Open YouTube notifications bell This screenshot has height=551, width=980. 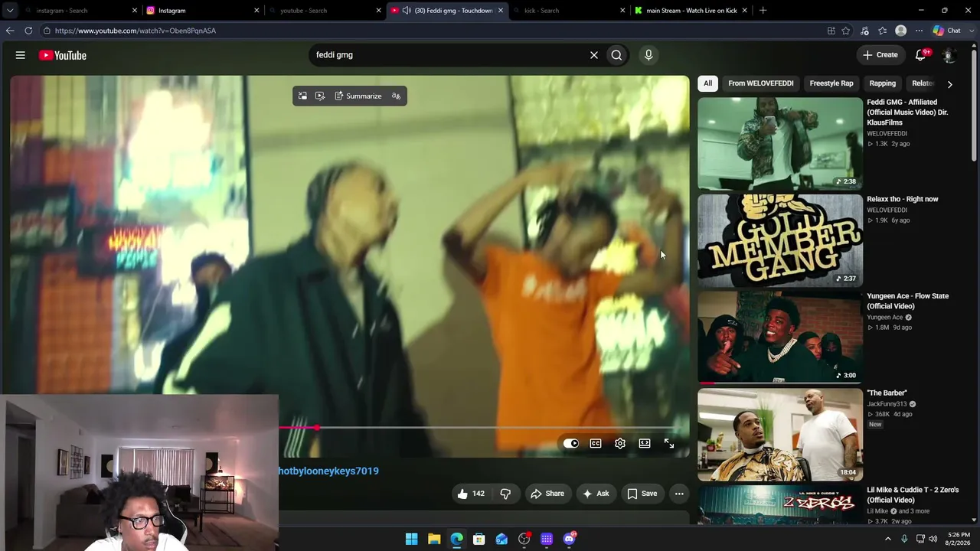pyautogui.click(x=921, y=55)
